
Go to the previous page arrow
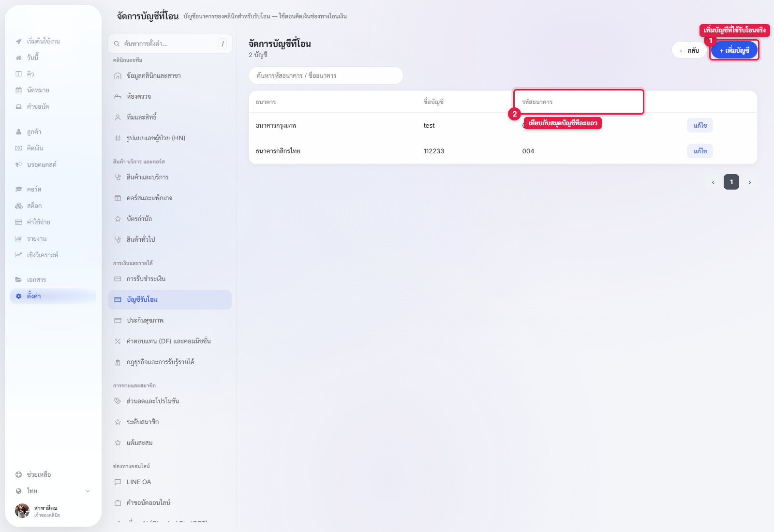click(713, 182)
